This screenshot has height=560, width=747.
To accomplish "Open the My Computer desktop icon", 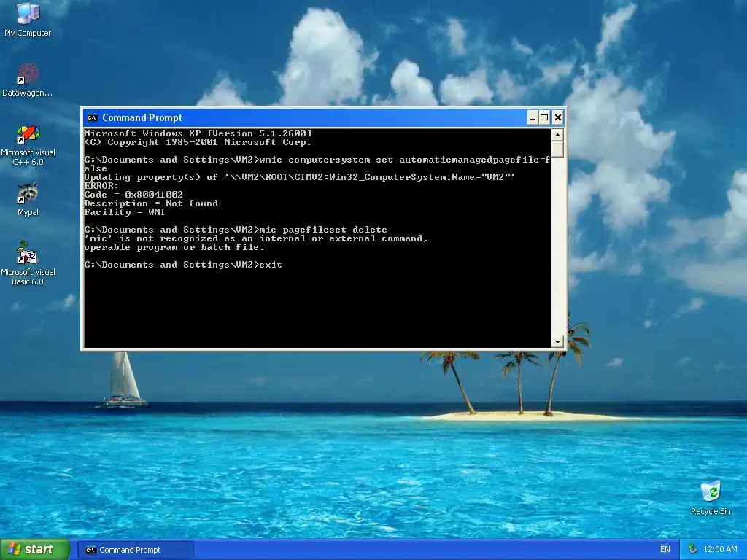I will [28, 20].
